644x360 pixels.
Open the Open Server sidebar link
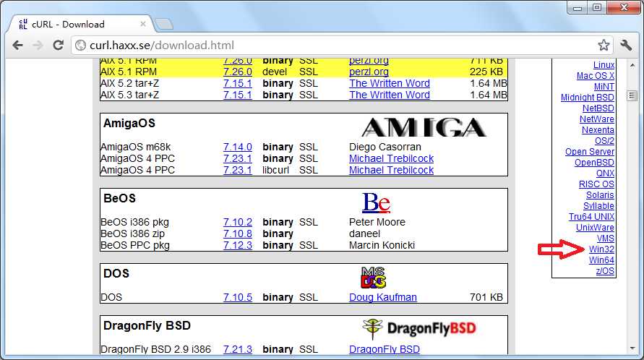pyautogui.click(x=590, y=152)
